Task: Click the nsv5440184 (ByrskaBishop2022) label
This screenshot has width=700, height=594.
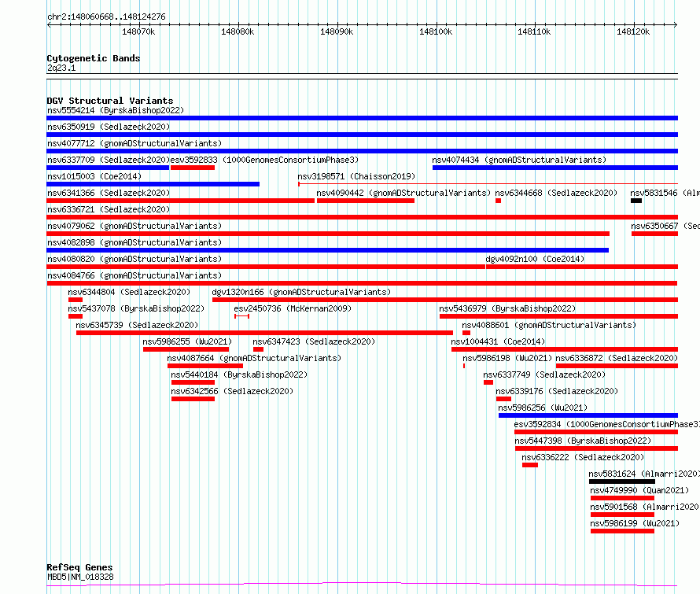Action: (239, 374)
